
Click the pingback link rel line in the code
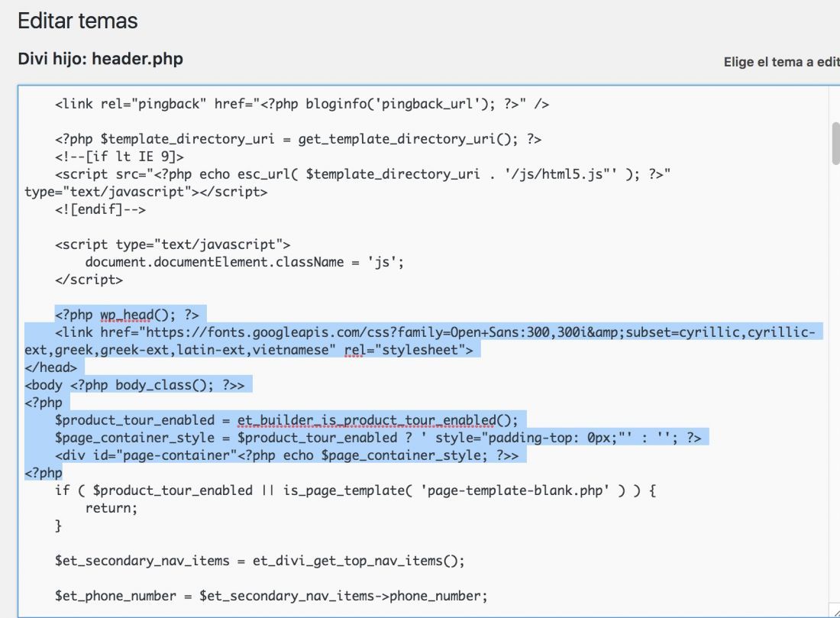coord(302,103)
